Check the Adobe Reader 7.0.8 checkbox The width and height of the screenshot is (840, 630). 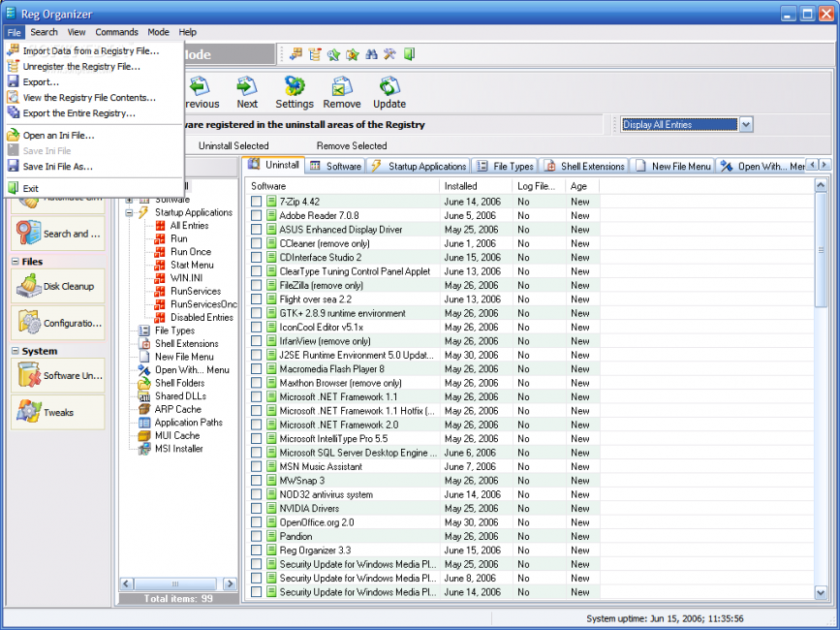256,215
